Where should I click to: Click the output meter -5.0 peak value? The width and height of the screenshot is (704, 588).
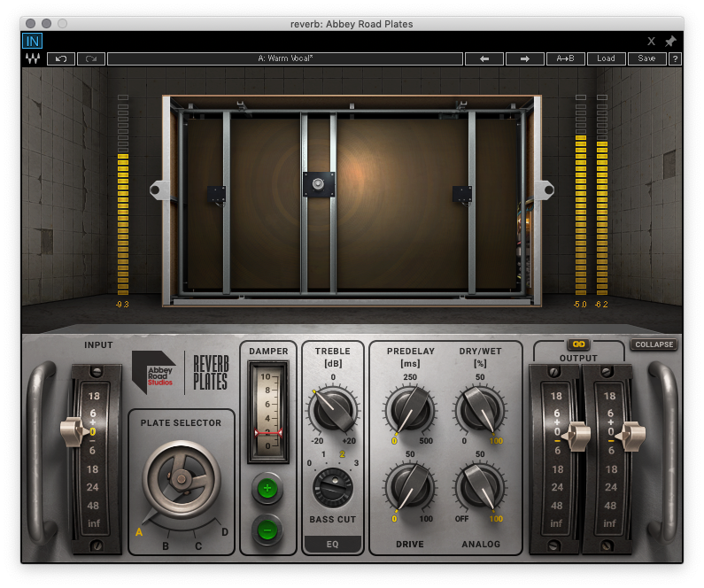point(580,305)
